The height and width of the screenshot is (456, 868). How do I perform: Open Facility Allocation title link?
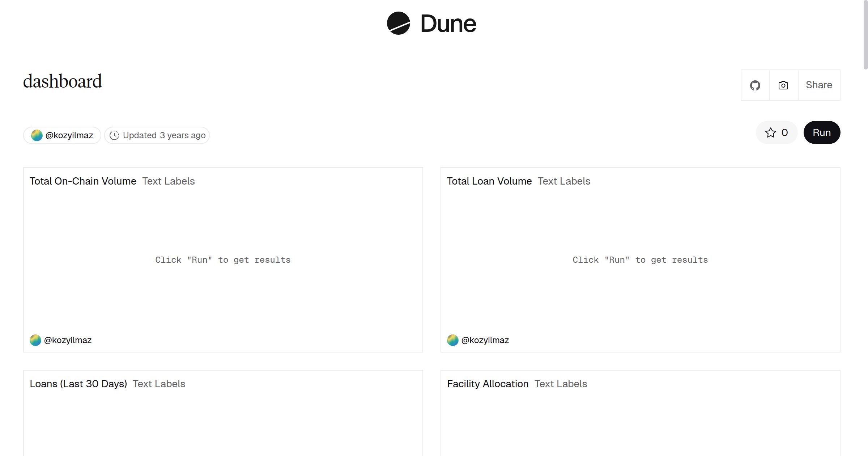click(x=488, y=384)
